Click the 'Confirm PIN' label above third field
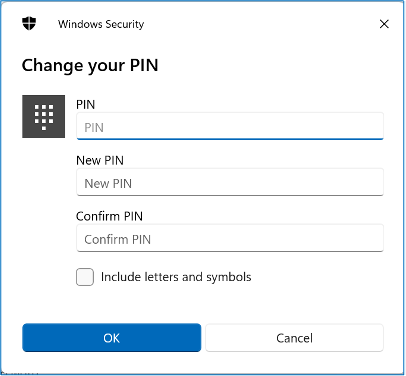 click(109, 216)
